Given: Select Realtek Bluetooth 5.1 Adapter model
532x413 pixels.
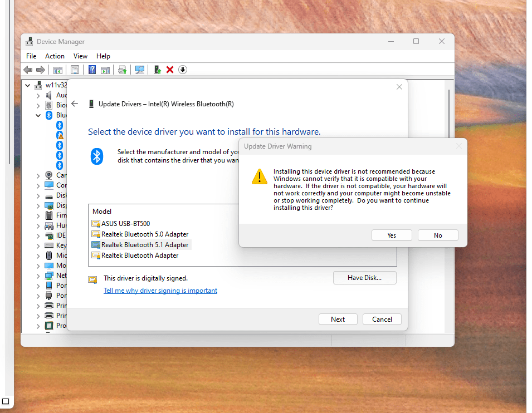Looking at the screenshot, I should [x=140, y=245].
